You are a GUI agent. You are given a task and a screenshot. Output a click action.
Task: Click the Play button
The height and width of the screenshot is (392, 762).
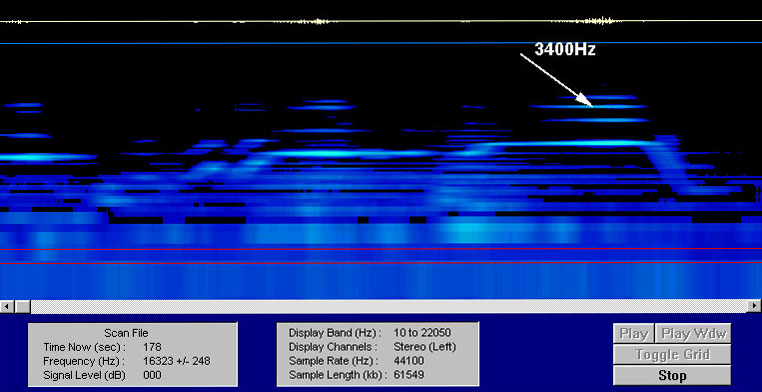pyautogui.click(x=634, y=334)
